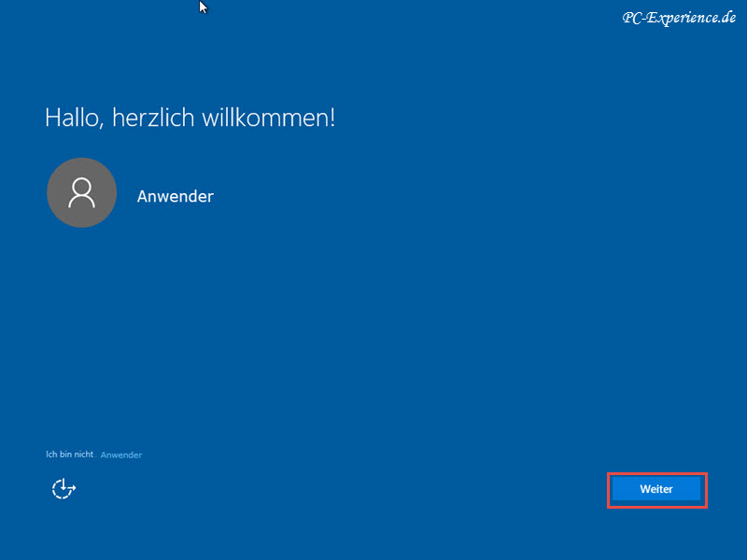Click the head of the avatar silhouette
747x560 pixels.
click(x=82, y=185)
